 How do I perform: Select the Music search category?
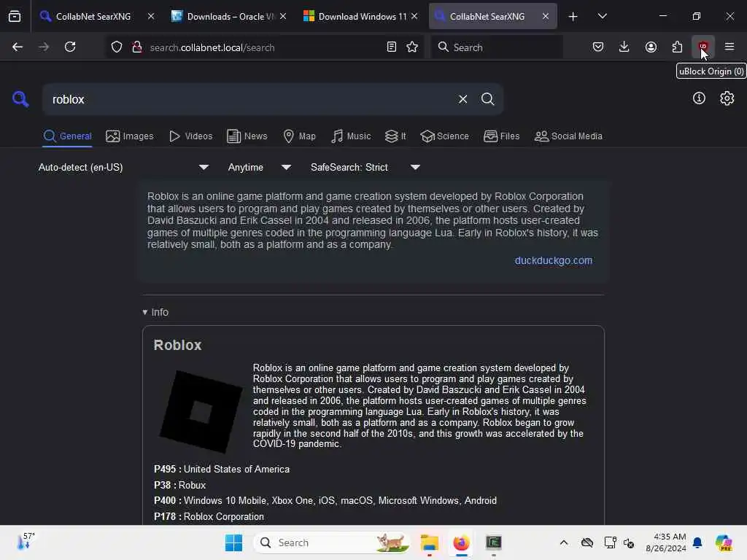click(x=351, y=136)
